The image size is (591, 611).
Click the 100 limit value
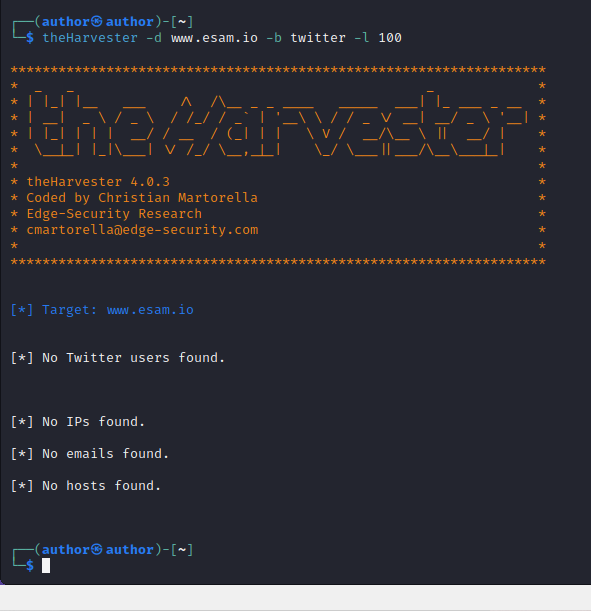[x=390, y=38]
